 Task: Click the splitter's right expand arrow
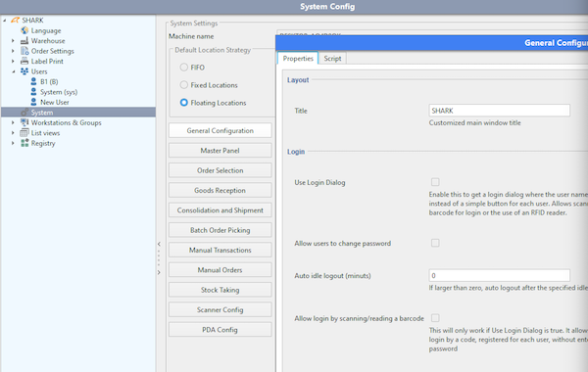pos(159,272)
